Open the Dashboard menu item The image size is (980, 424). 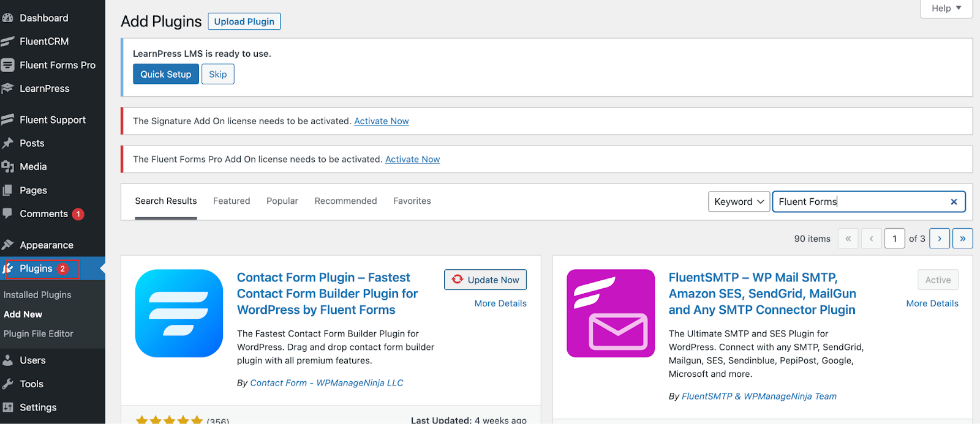pos(44,18)
